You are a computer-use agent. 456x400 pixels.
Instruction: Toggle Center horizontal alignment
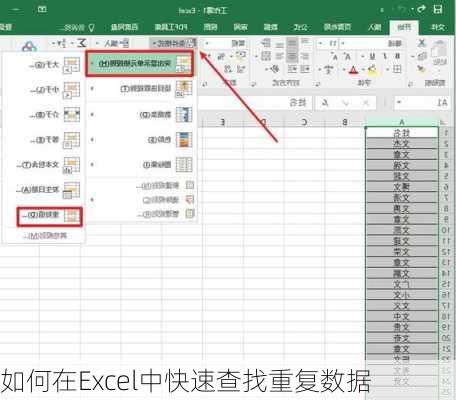pyautogui.click(x=292, y=56)
